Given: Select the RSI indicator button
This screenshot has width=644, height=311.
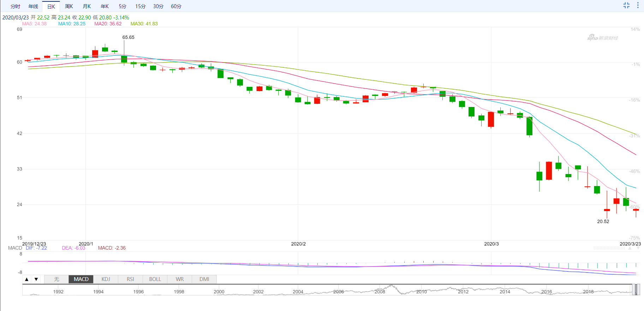Looking at the screenshot, I should coord(130,279).
